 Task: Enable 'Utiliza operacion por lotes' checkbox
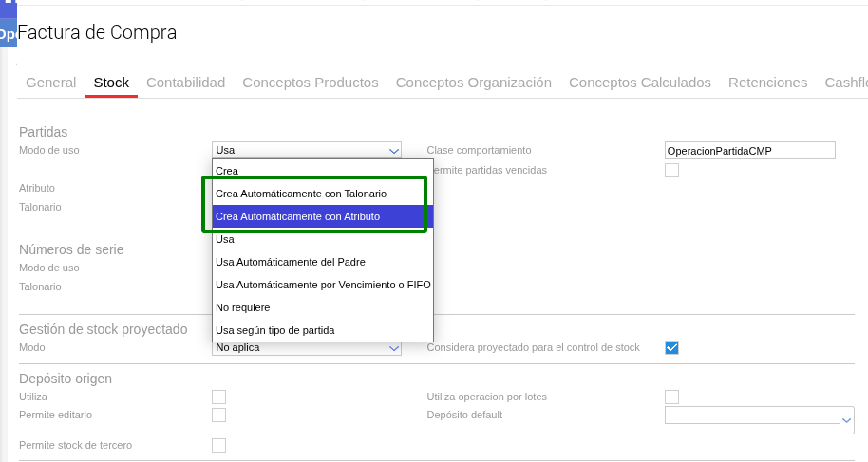671,397
